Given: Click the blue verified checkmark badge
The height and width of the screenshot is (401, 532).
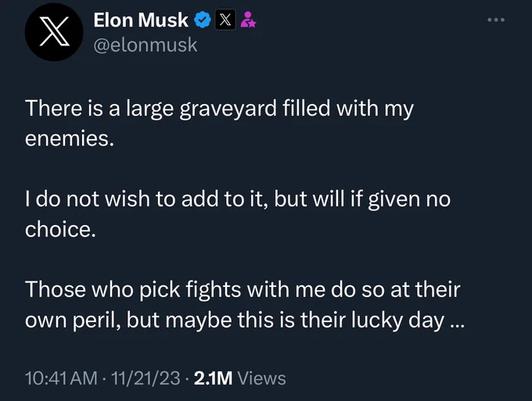Looking at the screenshot, I should pos(203,20).
